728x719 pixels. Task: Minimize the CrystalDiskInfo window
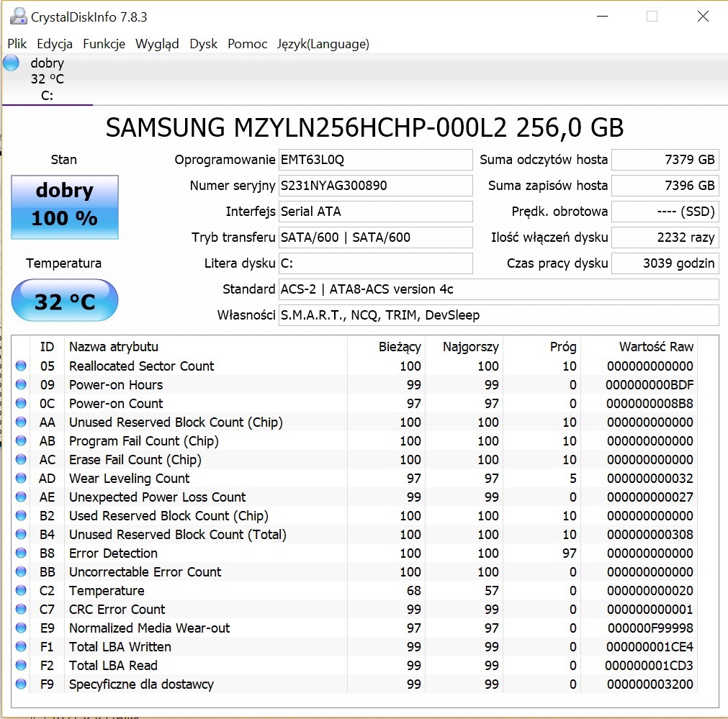click(602, 17)
